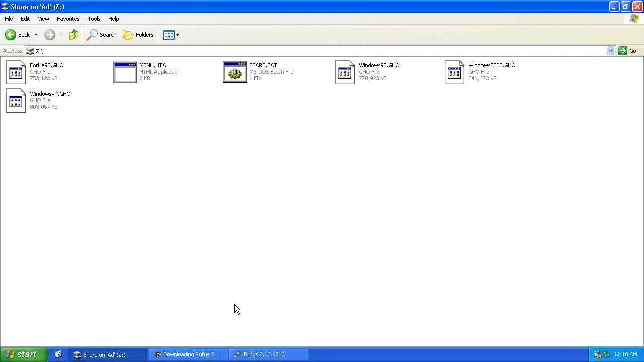Launch Internet Explorer from Quick Launch
This screenshot has width=644, height=362.
click(x=58, y=354)
